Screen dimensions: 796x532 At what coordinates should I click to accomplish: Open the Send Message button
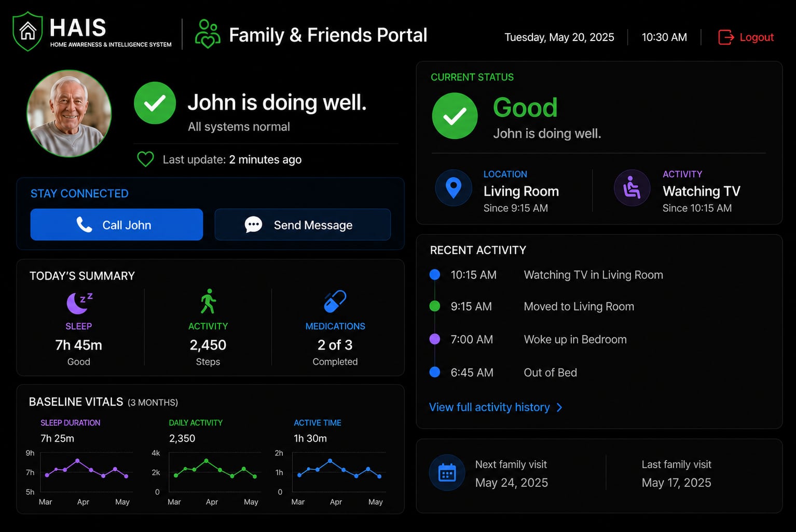pyautogui.click(x=303, y=225)
